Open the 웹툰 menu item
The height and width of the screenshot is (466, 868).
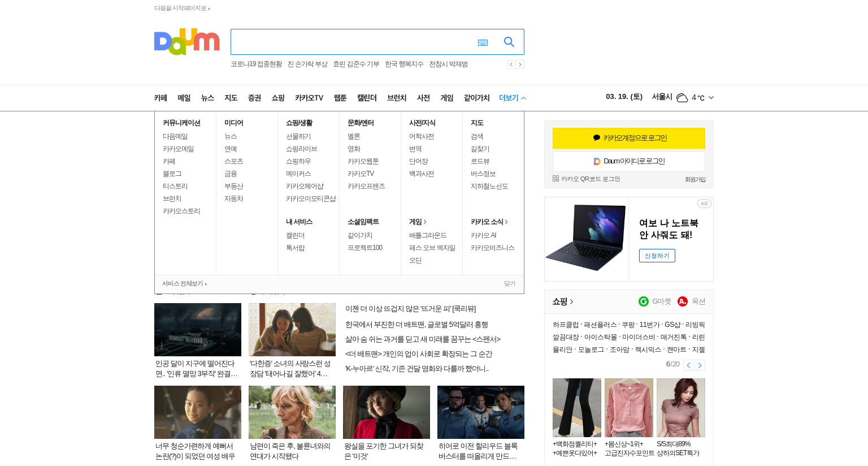coord(340,98)
